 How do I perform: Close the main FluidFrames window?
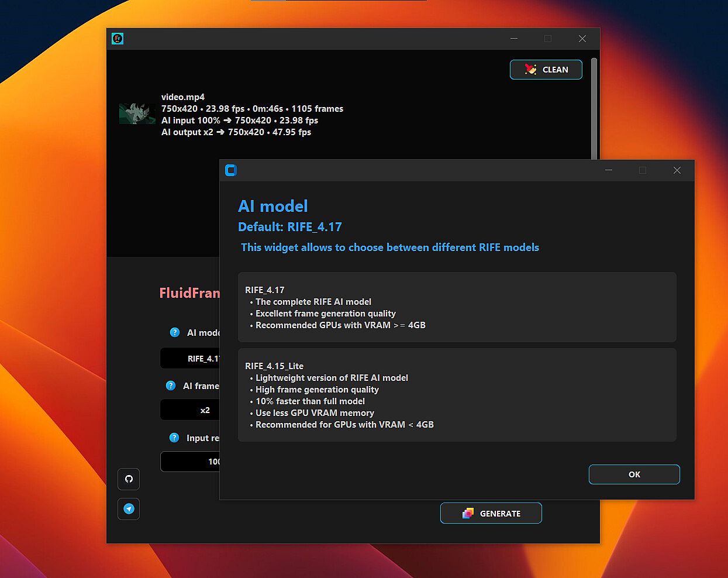coord(582,39)
